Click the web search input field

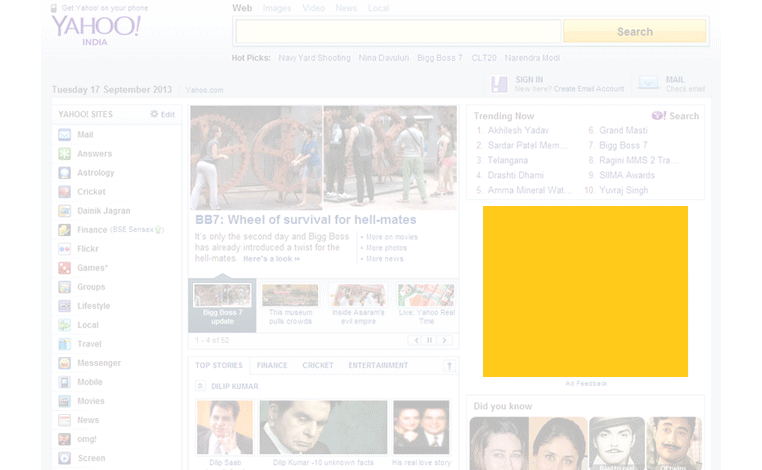398,32
